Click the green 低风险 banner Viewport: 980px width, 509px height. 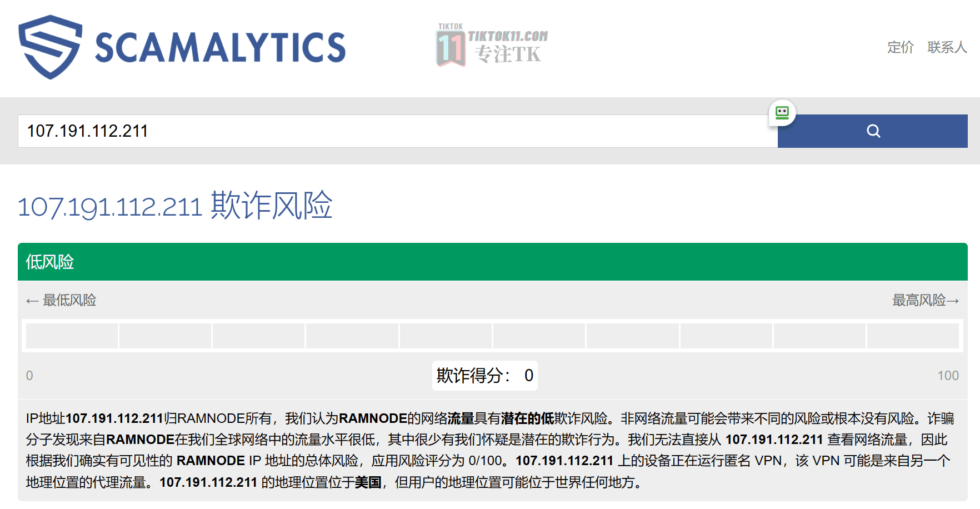tap(493, 262)
